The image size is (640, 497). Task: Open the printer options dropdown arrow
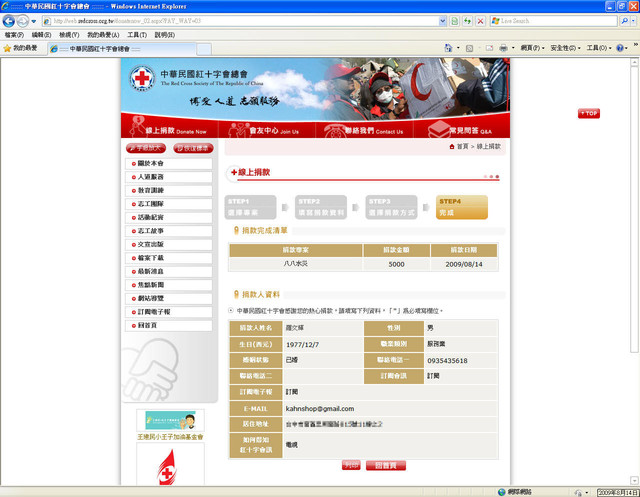(x=513, y=48)
